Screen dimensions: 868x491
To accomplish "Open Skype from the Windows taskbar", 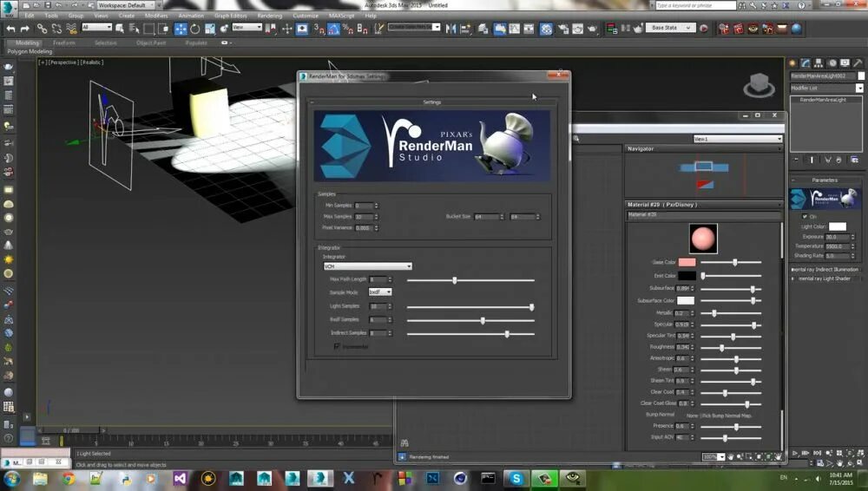I will (x=516, y=478).
